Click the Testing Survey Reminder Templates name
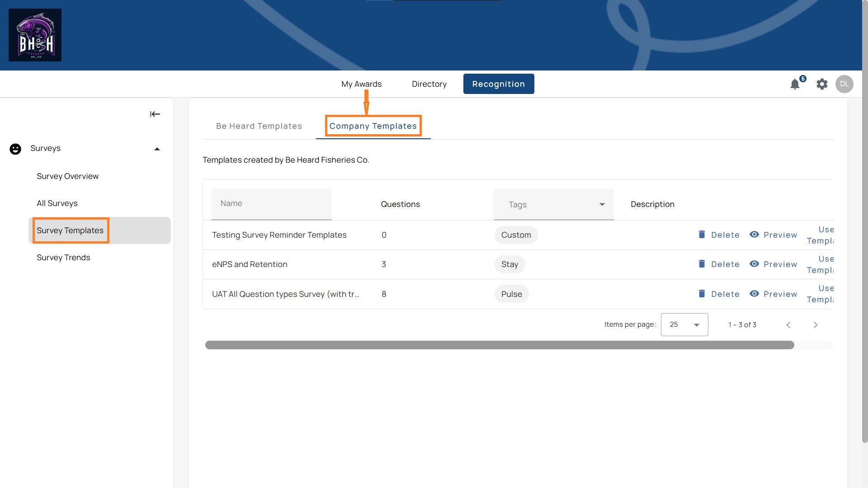The image size is (868, 488). pyautogui.click(x=279, y=235)
